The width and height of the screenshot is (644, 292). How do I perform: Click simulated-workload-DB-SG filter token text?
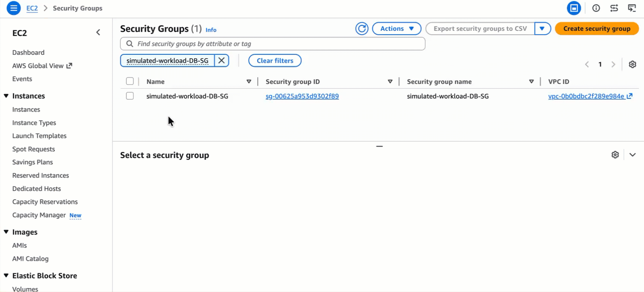pos(167,61)
